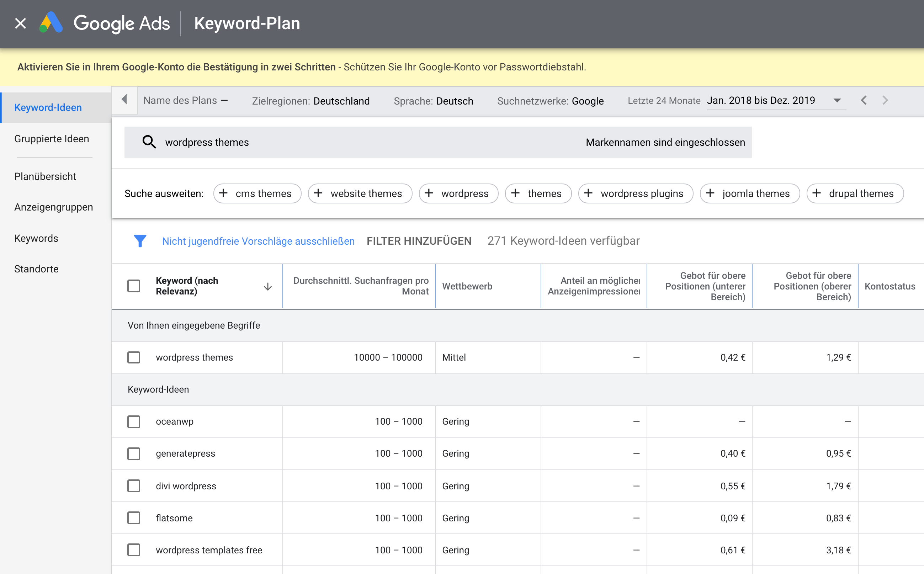
Task: Click 'Markennamen sind eingeschlossen' option
Action: (665, 142)
